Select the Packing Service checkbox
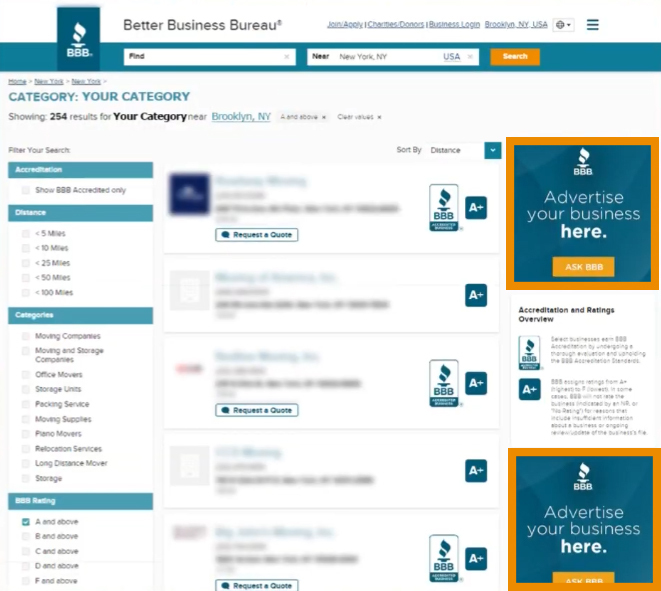Screen dimensions: 661x591 tap(26, 405)
